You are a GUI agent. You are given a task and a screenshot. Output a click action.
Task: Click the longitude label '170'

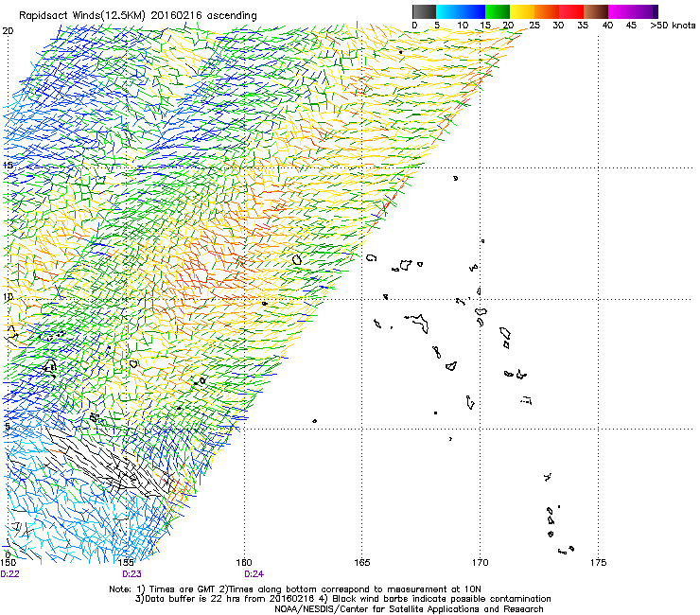481,562
